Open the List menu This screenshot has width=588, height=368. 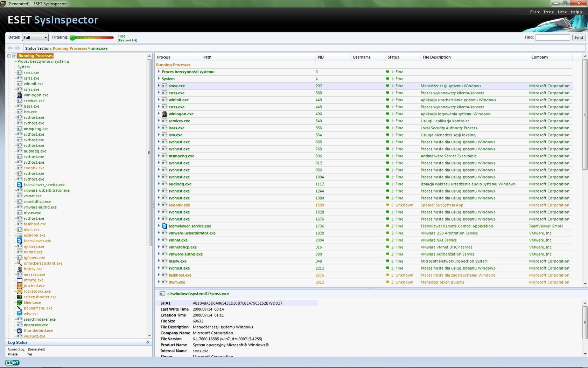coord(562,12)
